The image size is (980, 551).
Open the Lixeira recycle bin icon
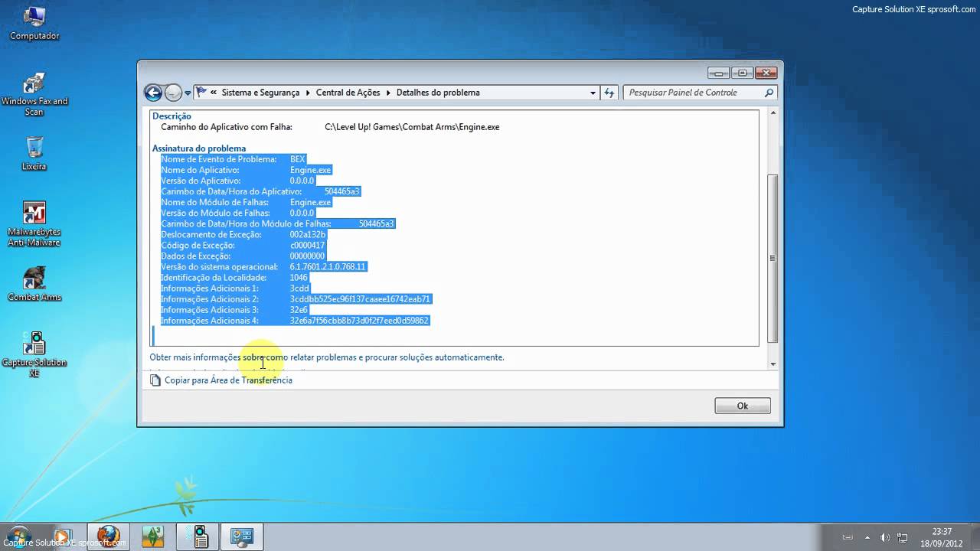click(34, 153)
